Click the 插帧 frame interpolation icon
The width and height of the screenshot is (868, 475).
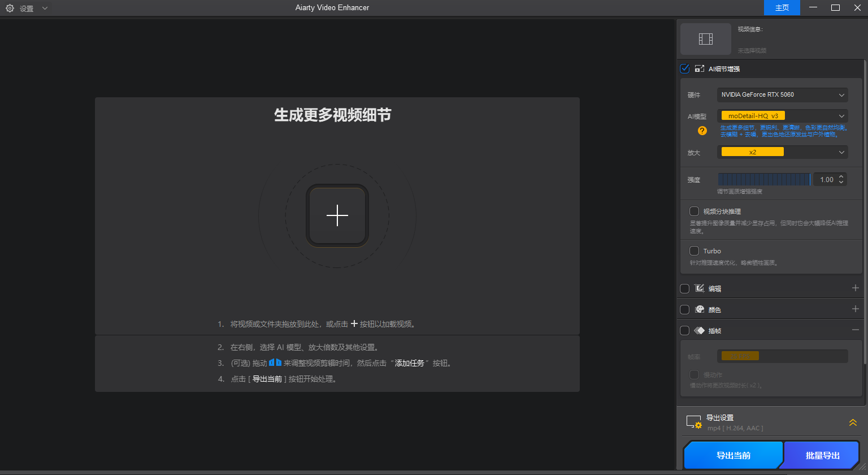[x=699, y=330]
